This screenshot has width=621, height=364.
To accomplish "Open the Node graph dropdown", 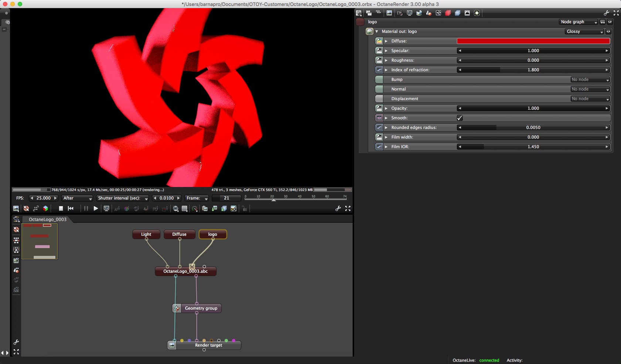I will coord(578,22).
